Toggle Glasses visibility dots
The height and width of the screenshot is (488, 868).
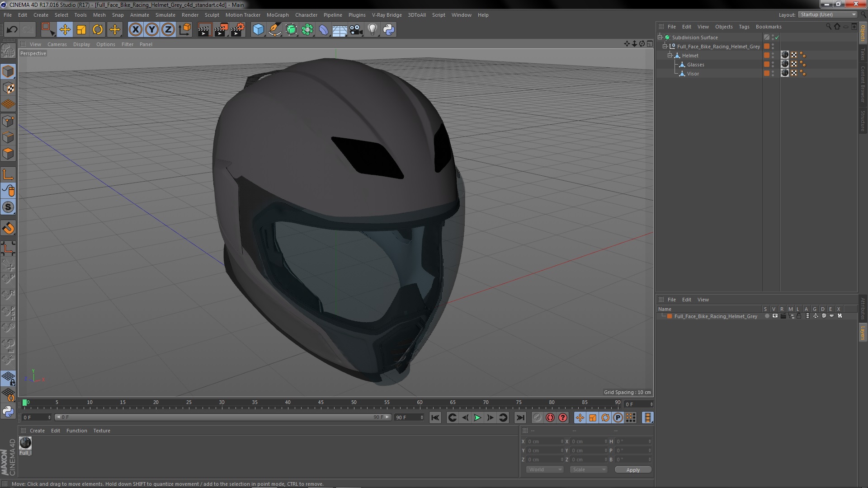coord(773,64)
